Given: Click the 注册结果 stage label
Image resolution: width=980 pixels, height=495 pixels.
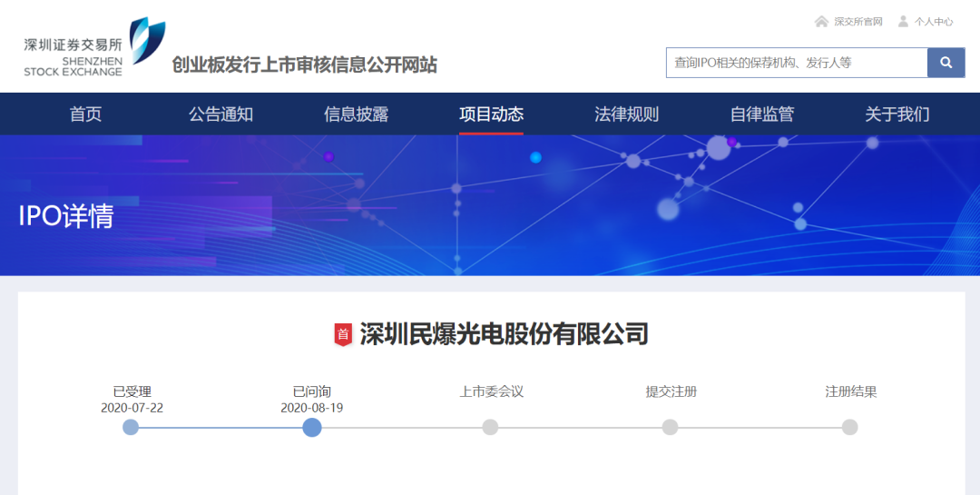Looking at the screenshot, I should 850,391.
